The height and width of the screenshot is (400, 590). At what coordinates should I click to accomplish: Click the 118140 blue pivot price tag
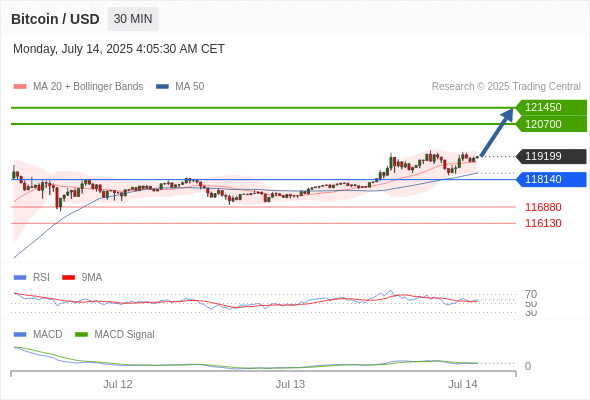pos(551,179)
